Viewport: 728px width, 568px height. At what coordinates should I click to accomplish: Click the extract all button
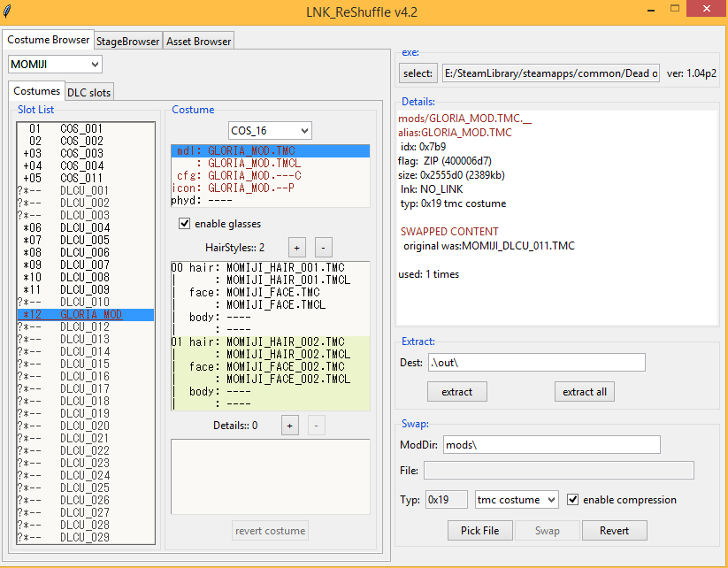(584, 392)
